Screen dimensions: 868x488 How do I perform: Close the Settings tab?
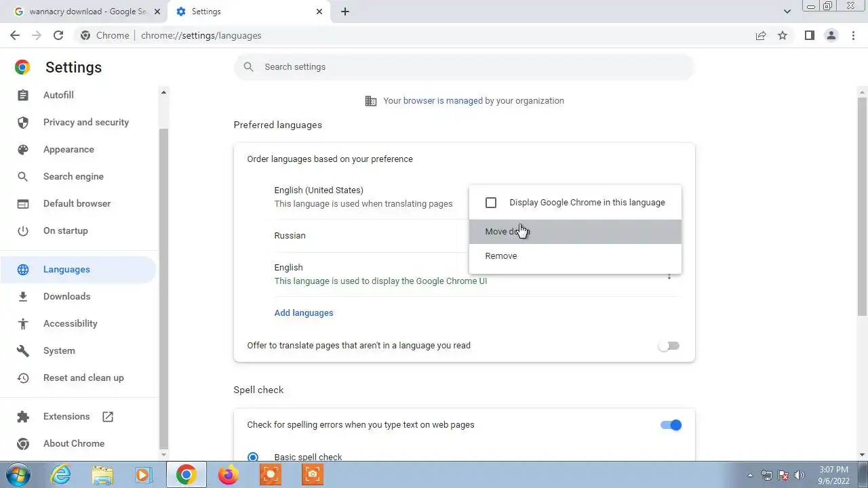click(319, 12)
